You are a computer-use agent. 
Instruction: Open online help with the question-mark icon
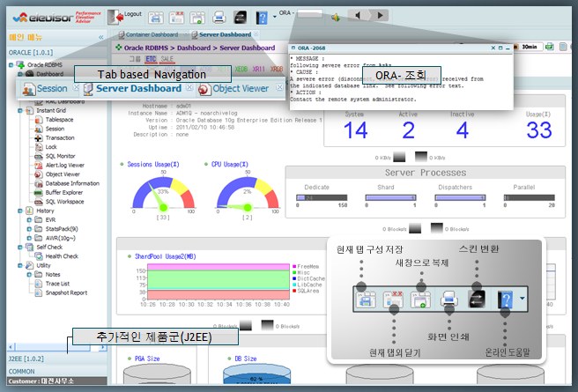tap(262, 18)
